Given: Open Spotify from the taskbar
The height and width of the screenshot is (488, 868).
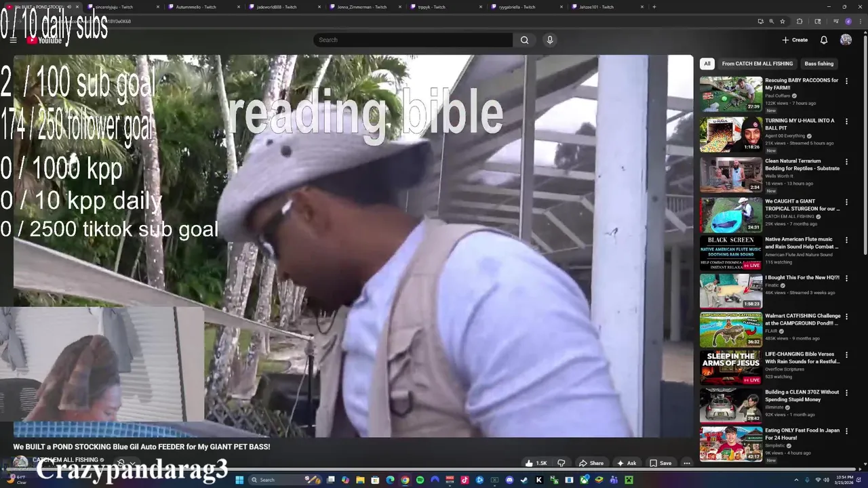Looking at the screenshot, I should [420, 480].
